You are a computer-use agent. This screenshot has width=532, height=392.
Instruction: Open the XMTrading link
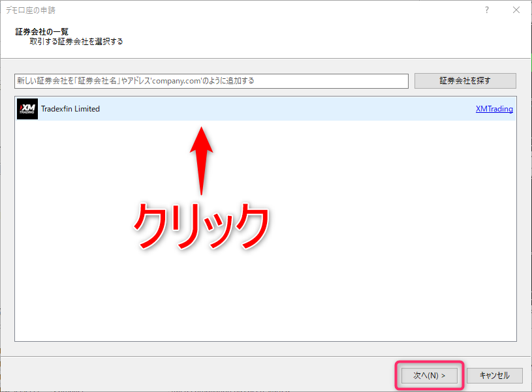494,109
